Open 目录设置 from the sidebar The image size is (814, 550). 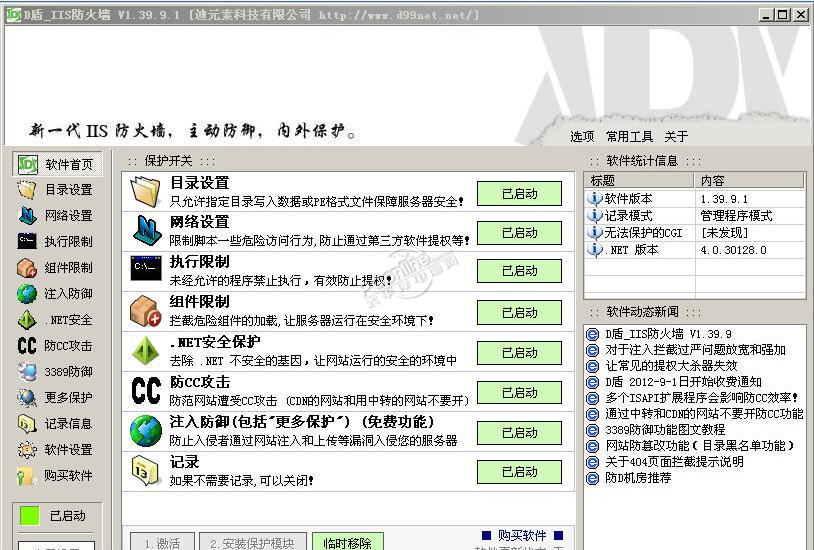pyautogui.click(x=55, y=190)
